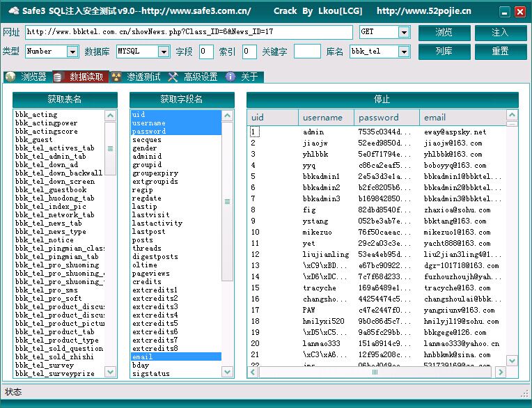Click the 列库 button
Screen dimensions: 532x408
pos(444,52)
